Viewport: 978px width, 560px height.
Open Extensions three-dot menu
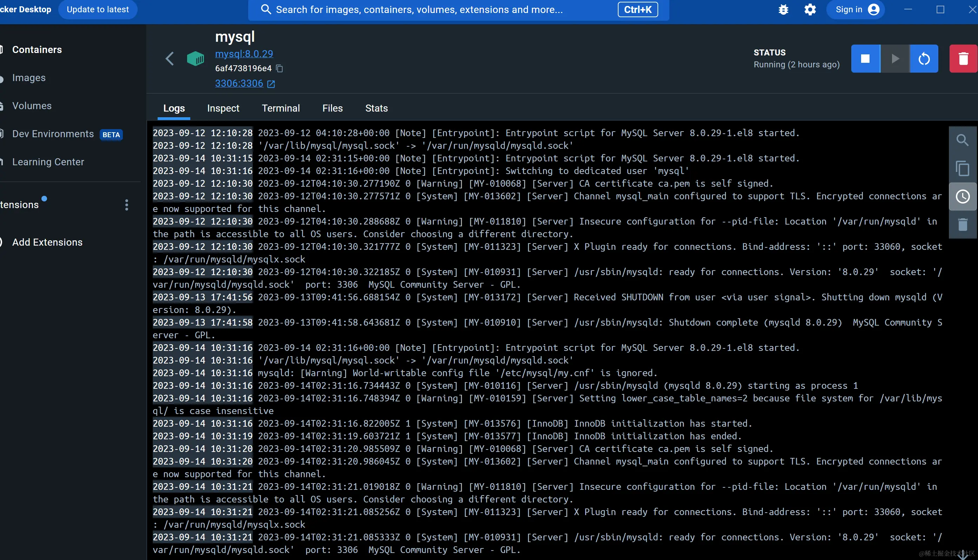tap(127, 205)
